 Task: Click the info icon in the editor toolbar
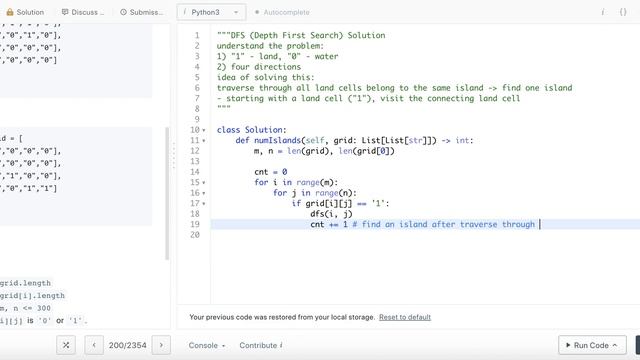(x=602, y=12)
